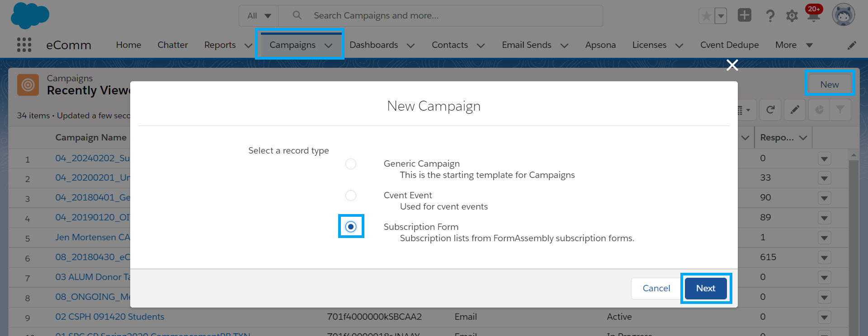Click the Campaigns object target icon
Viewport: 868px width, 336px height.
(28, 84)
